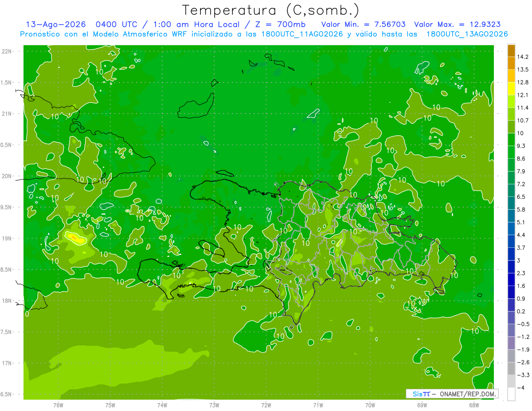Click the '9.3' colorbar value label
The height and width of the screenshot is (411, 532).
521,146
